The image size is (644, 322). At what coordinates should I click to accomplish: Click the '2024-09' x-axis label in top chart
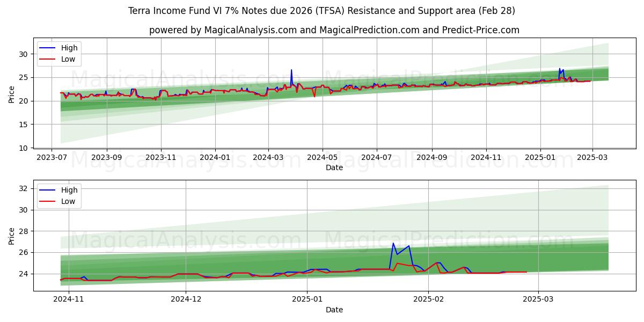pos(431,158)
